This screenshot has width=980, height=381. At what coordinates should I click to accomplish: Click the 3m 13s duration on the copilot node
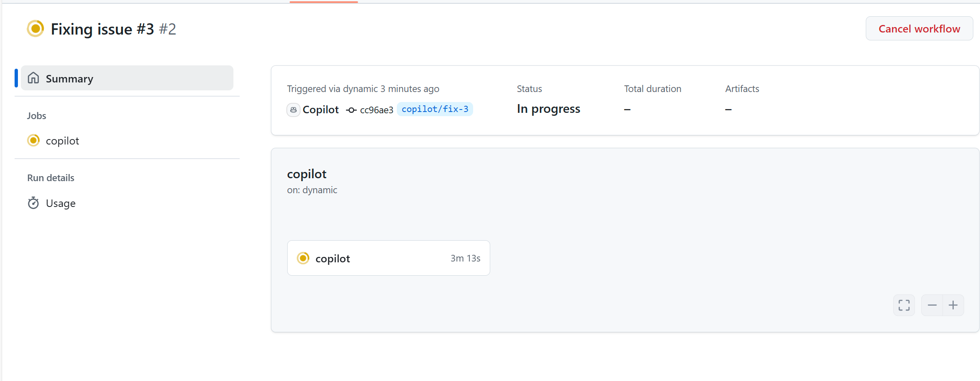465,258
